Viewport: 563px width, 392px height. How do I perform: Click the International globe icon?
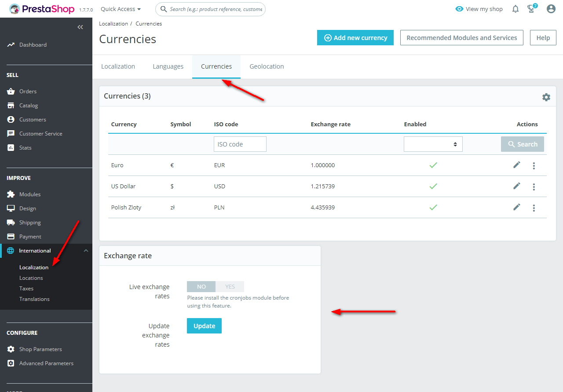[x=11, y=251]
